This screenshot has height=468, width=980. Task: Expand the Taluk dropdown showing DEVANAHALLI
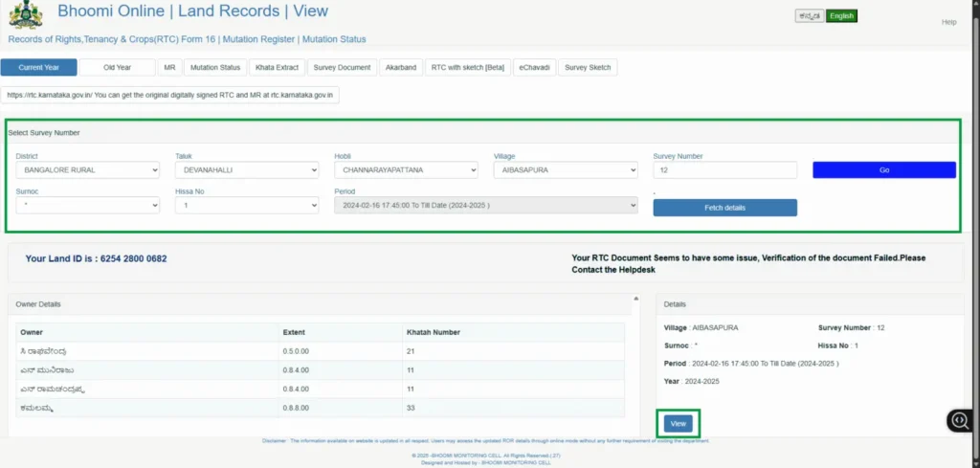[x=247, y=170]
